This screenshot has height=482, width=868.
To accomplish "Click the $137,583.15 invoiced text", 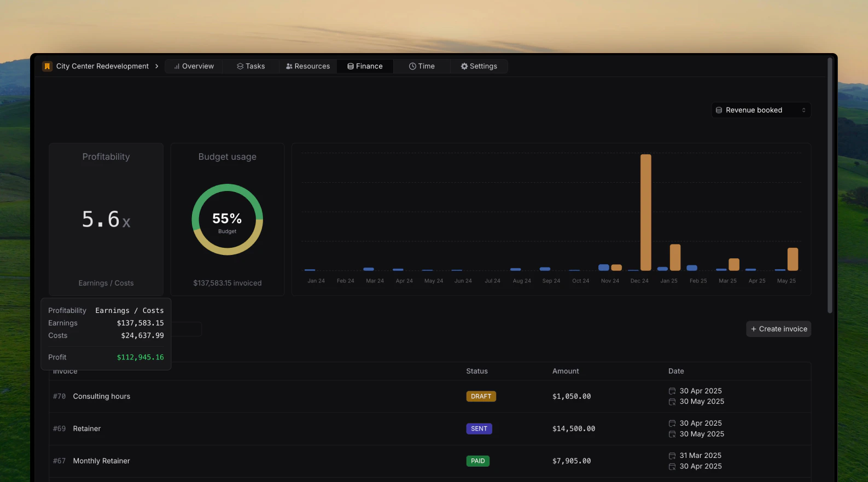I will 227,283.
